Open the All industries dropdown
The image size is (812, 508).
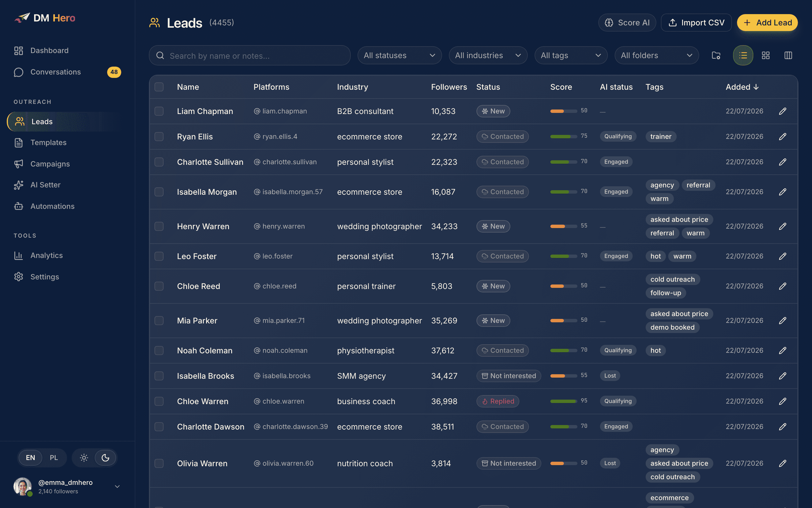point(488,55)
